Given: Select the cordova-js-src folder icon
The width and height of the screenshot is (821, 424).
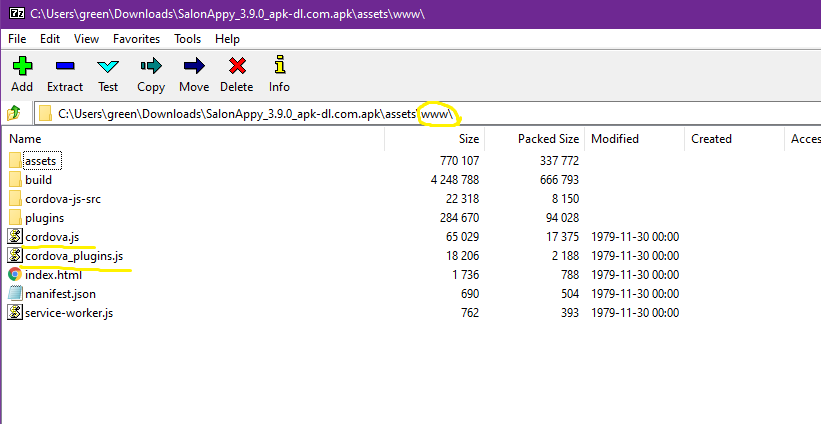Looking at the screenshot, I should 15,199.
